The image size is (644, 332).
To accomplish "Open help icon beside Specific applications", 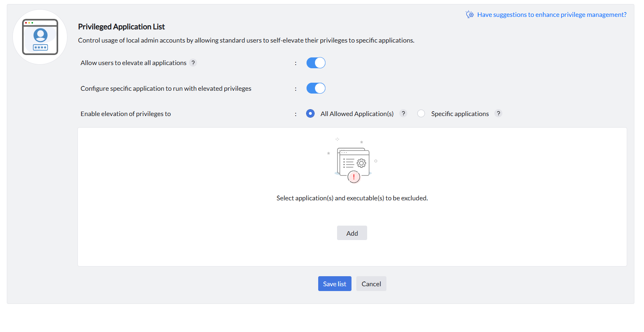I will (x=498, y=114).
